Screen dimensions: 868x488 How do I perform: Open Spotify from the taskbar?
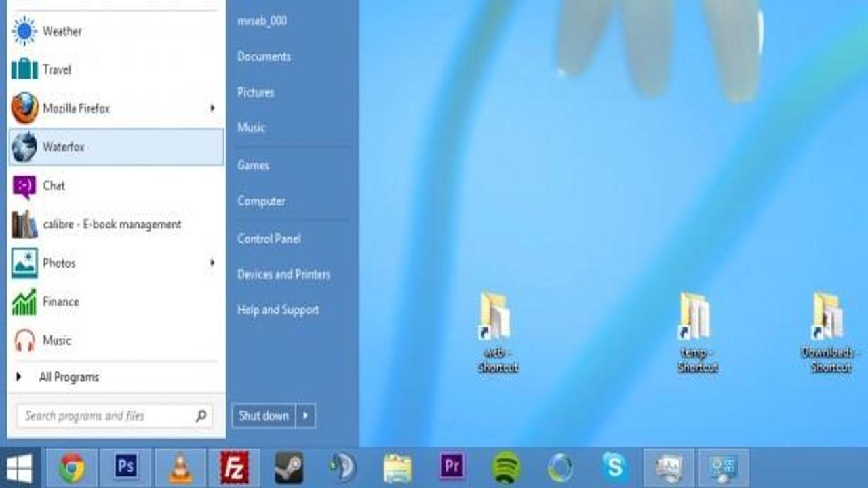(506, 468)
